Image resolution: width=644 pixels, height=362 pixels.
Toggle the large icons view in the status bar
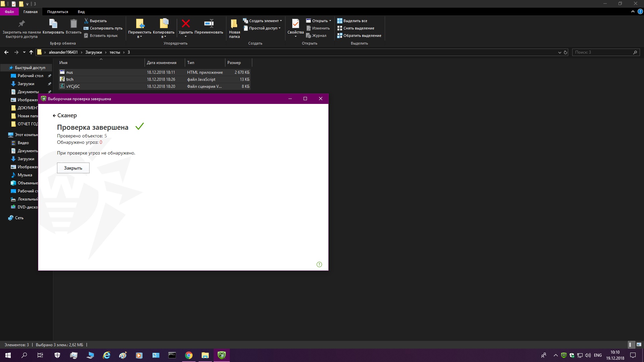(639, 345)
